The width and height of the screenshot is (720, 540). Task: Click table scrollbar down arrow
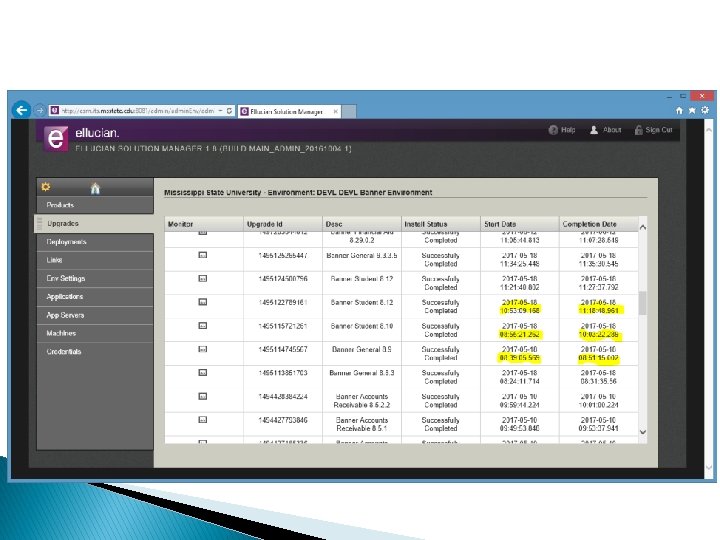643,432
